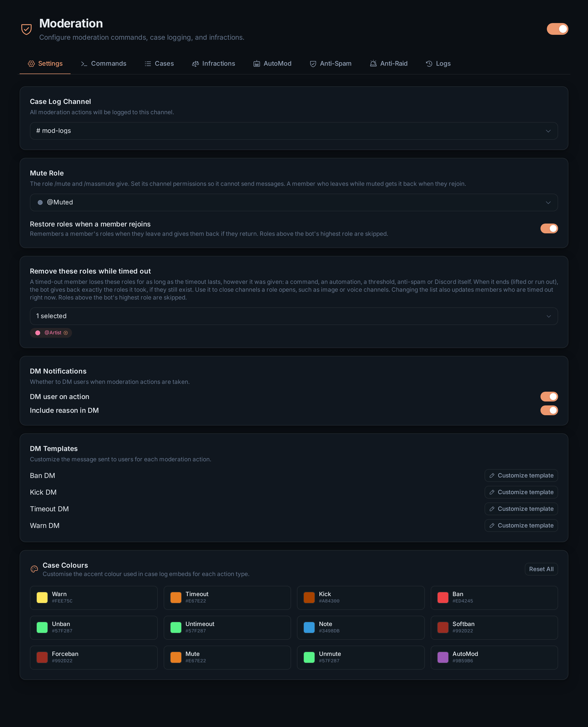This screenshot has width=588, height=727.
Task: Open the Anti-Spam tab
Action: point(331,64)
